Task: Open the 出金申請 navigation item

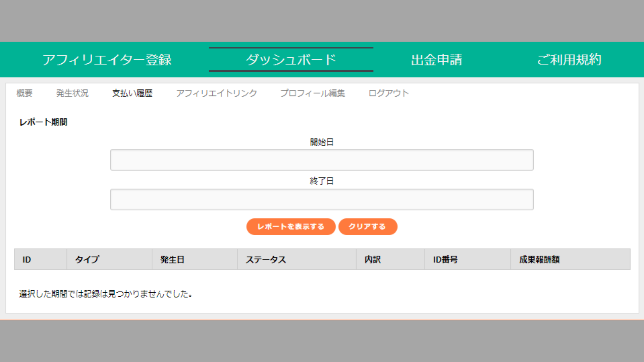Action: (437, 60)
